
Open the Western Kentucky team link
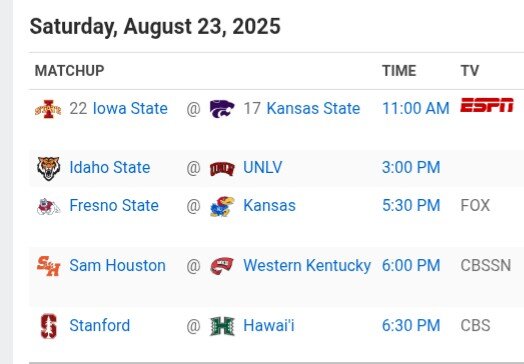pos(307,265)
